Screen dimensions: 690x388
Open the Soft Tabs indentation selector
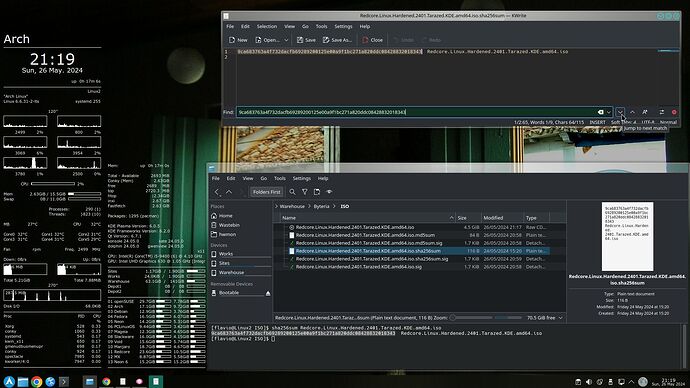(x=624, y=122)
